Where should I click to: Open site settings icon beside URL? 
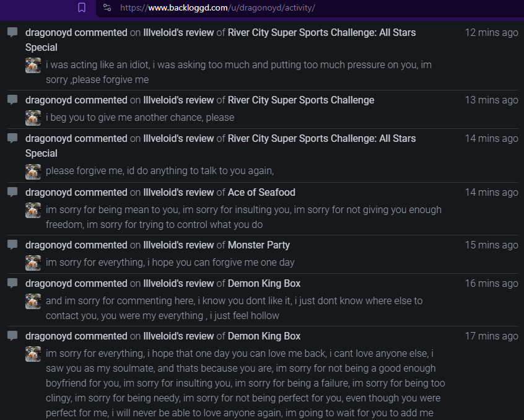(107, 7)
